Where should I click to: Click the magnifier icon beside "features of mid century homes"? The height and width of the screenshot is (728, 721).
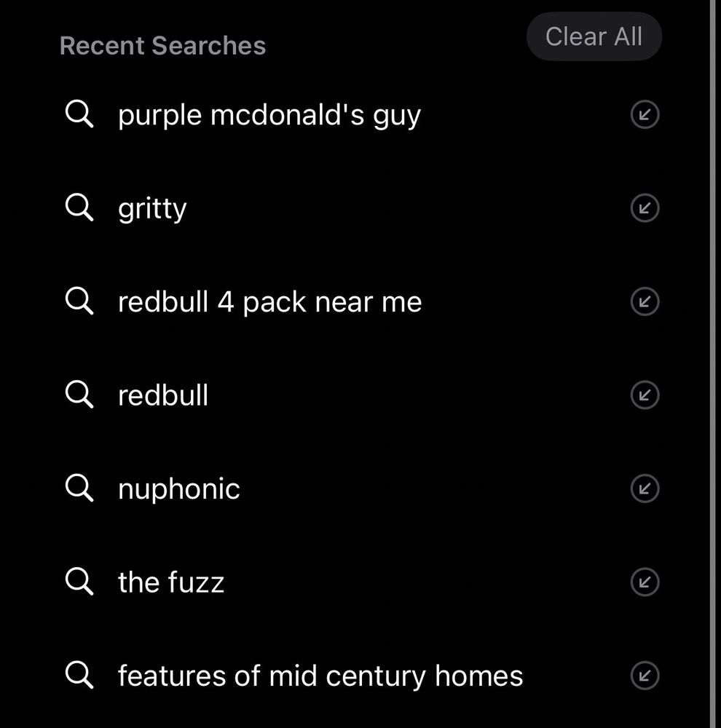(x=79, y=676)
